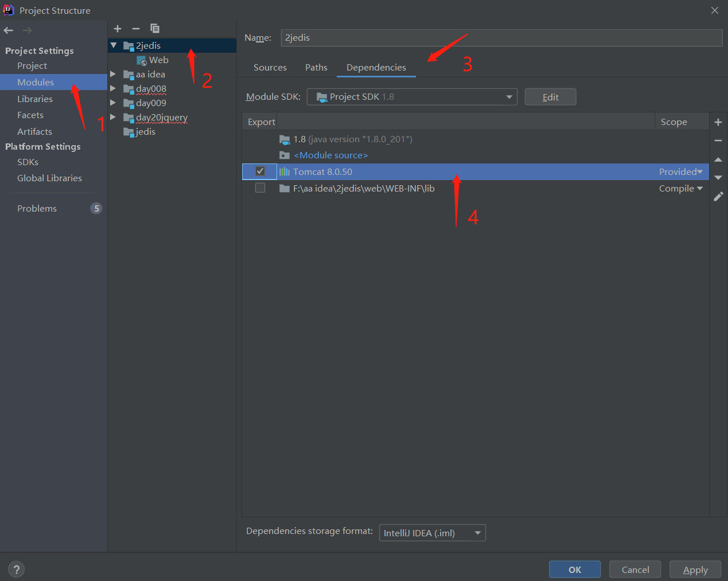This screenshot has height=581, width=728.
Task: Click the remove module minus icon
Action: click(x=136, y=29)
